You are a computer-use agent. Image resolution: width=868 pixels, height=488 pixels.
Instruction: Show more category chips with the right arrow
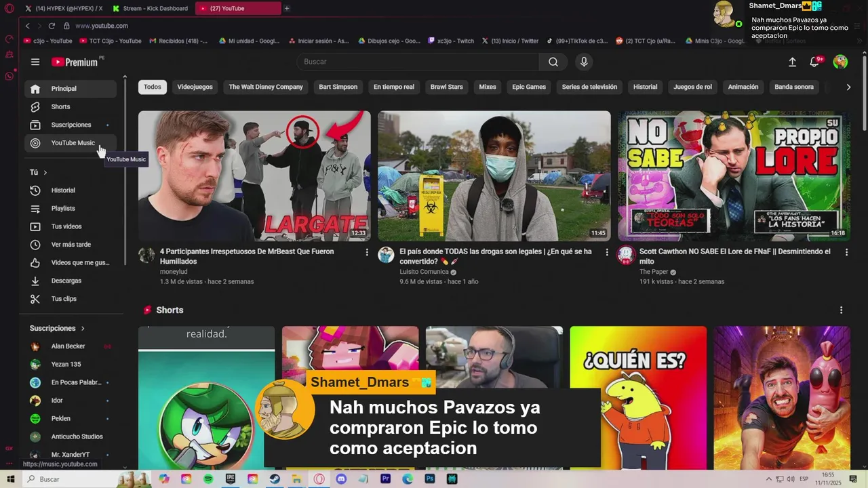click(x=848, y=87)
